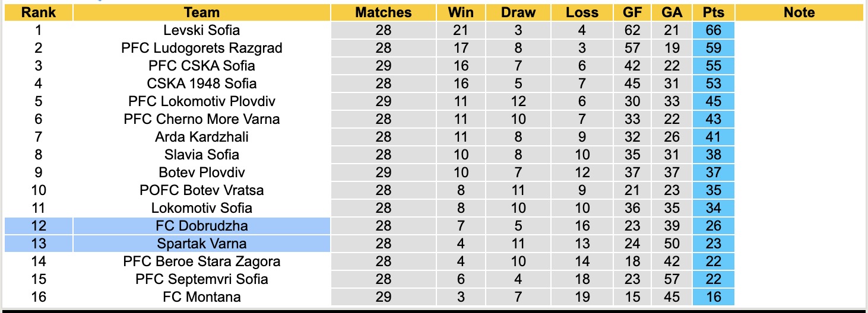Click the Team column header

pyautogui.click(x=202, y=12)
